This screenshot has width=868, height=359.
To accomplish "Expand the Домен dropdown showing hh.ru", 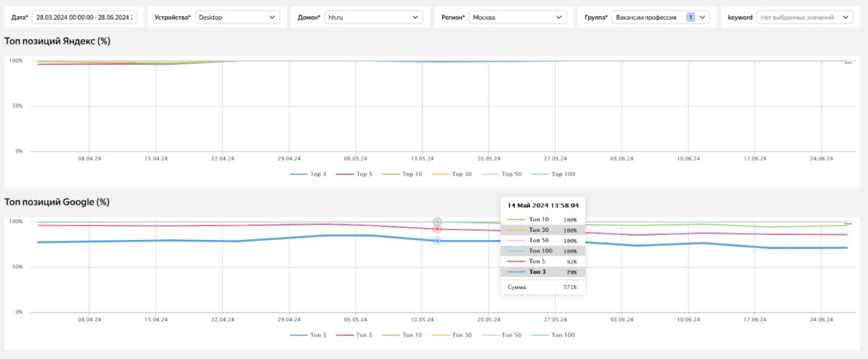I will (373, 18).
